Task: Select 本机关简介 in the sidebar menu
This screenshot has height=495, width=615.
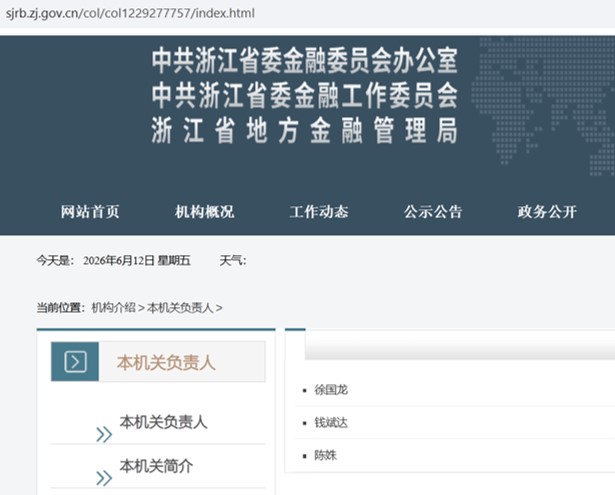Action: 156,466
